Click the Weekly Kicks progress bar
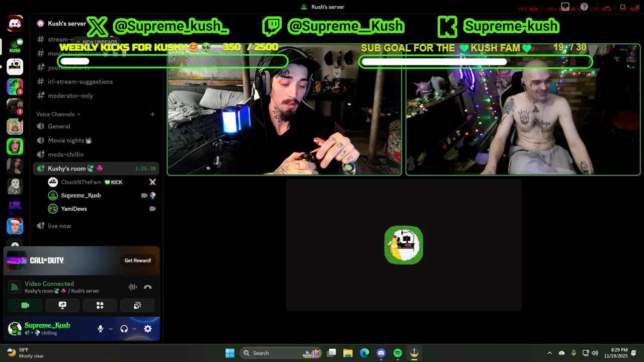This screenshot has width=644, height=362. pos(174,61)
